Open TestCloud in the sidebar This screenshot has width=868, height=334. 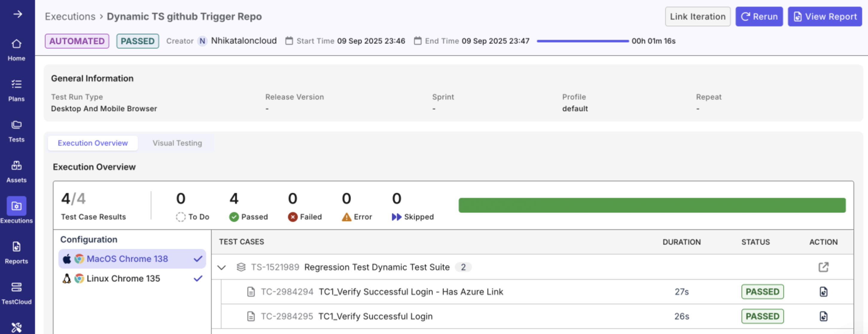[x=16, y=293]
